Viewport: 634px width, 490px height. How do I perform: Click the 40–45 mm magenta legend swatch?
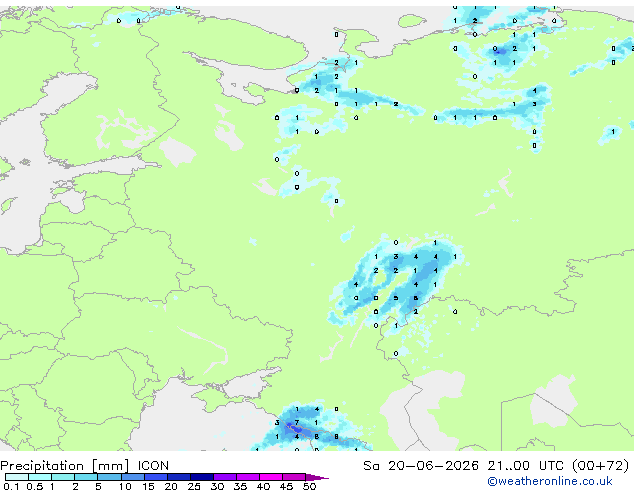271,477
